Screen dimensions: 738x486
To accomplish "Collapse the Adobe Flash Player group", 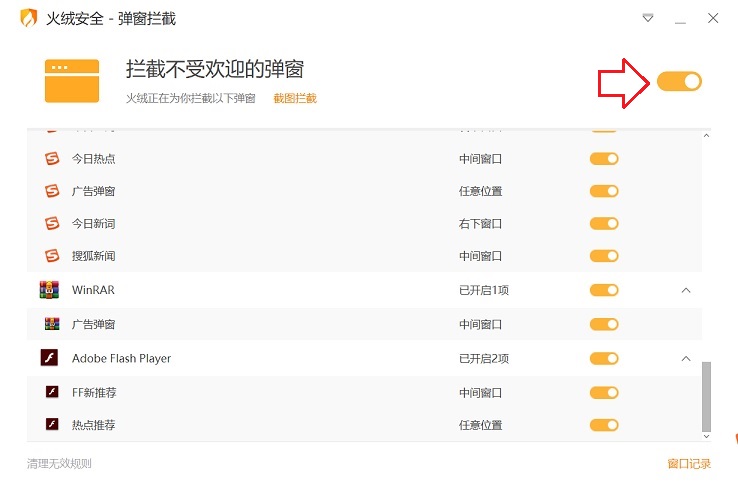I will coord(685,358).
